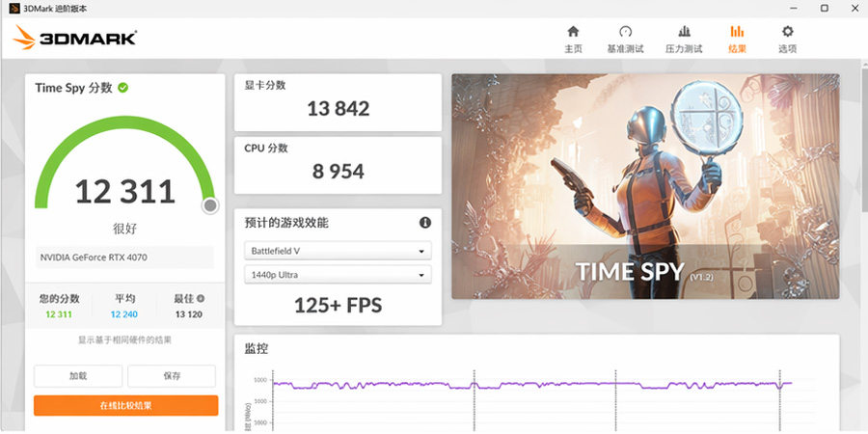Click the info icon beside 预计的游戏效能
This screenshot has width=868, height=434.
coord(425,223)
